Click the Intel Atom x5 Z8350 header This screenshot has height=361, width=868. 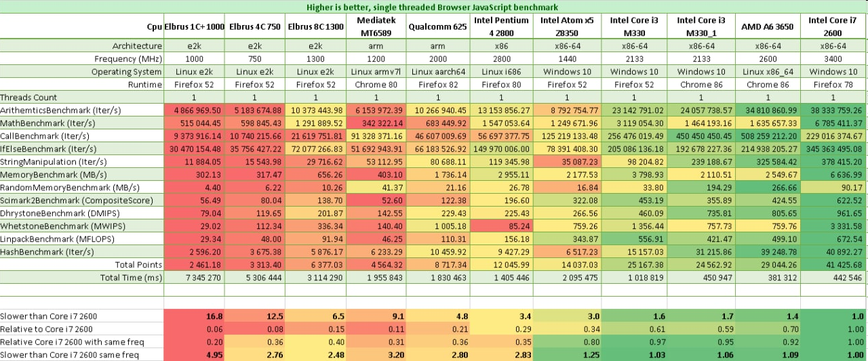(x=567, y=26)
